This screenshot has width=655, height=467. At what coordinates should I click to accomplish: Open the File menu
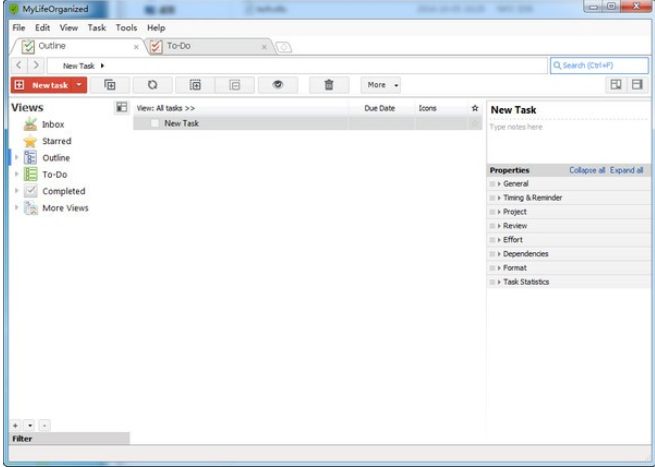(x=19, y=28)
